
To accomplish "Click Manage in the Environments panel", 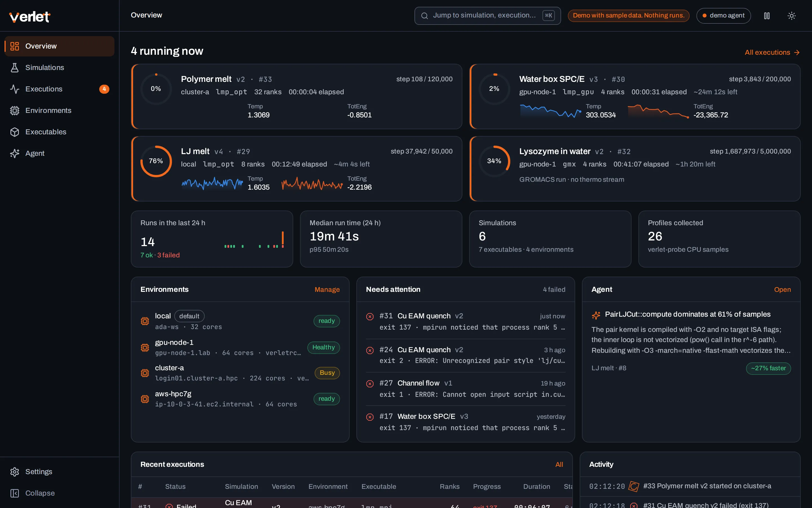I will [x=327, y=290].
